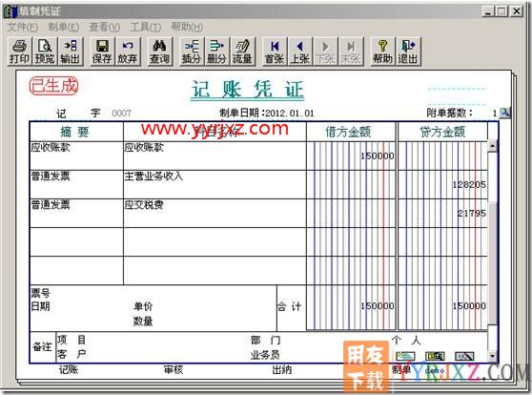Open the 帮助(H) menu
Image resolution: width=532 pixels, height=395 pixels.
point(187,27)
